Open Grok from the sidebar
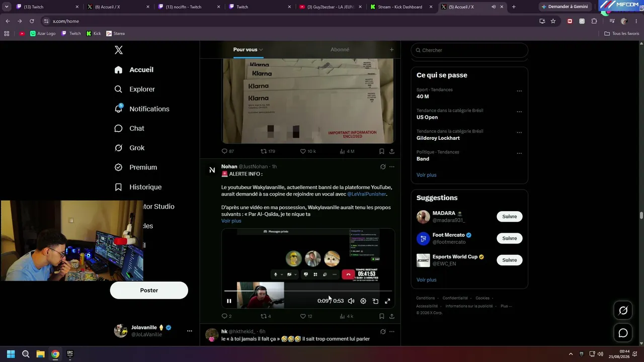 click(x=129, y=148)
